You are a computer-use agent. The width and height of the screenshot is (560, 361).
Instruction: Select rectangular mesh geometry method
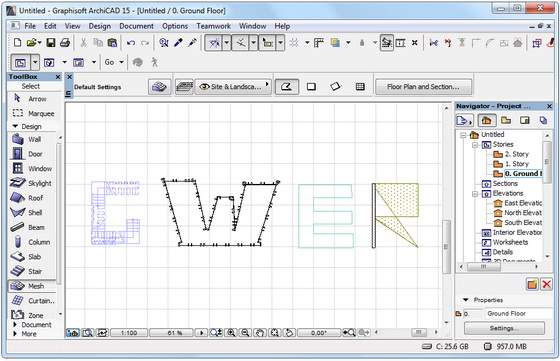click(x=311, y=87)
